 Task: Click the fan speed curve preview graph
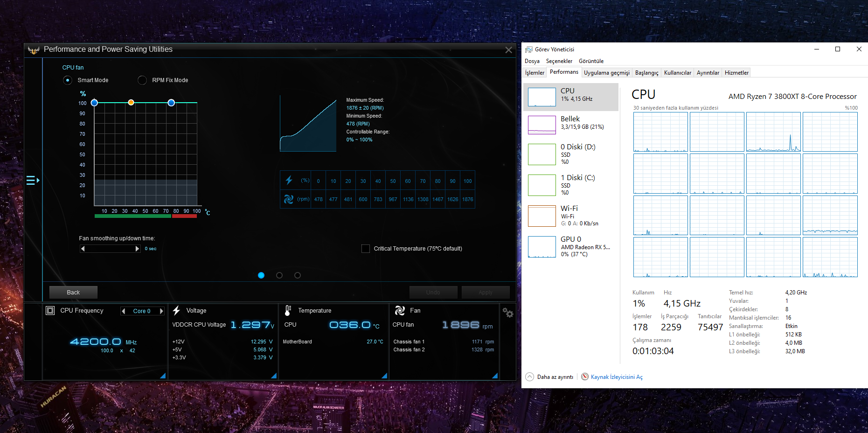308,124
